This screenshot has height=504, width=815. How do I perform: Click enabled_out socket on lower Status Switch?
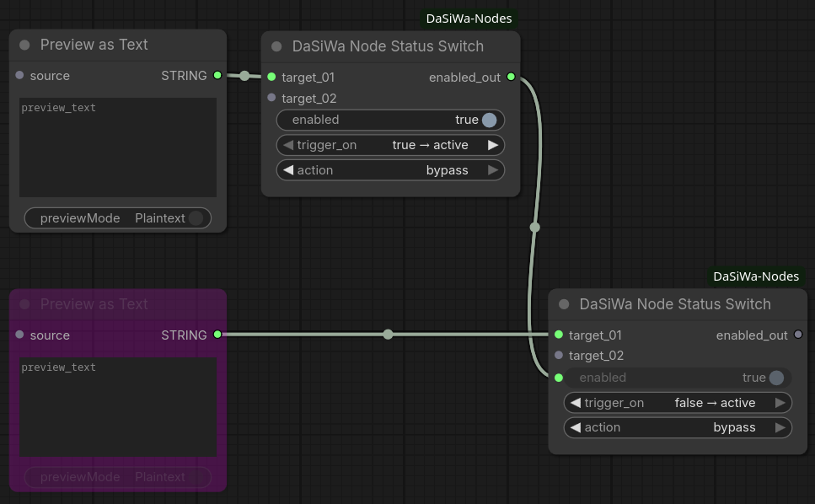pyautogui.click(x=798, y=335)
